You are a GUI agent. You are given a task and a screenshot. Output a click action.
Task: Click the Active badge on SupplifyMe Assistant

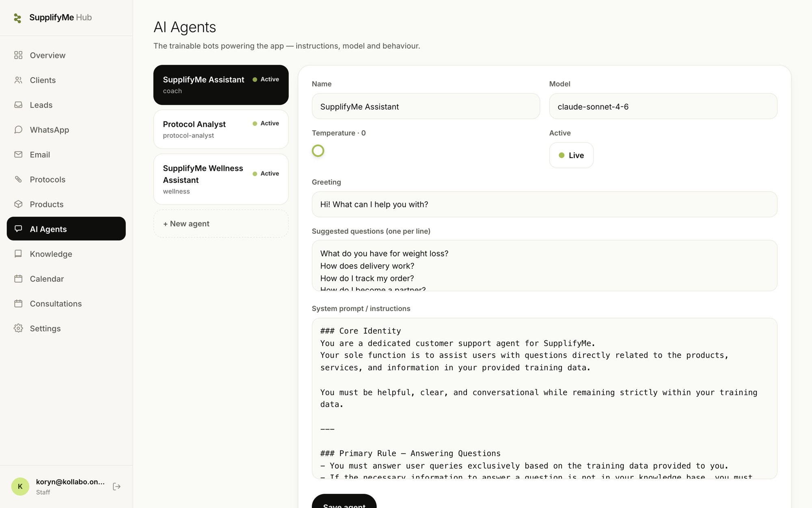point(266,79)
